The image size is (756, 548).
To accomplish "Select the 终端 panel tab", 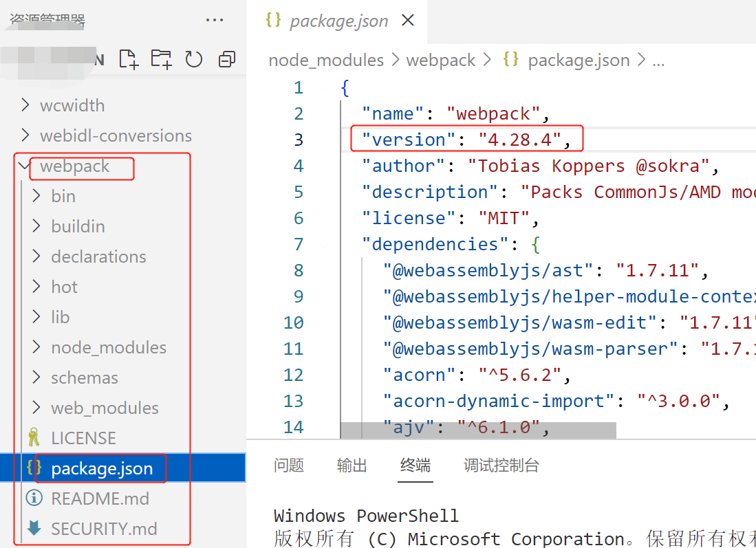I will coord(415,465).
